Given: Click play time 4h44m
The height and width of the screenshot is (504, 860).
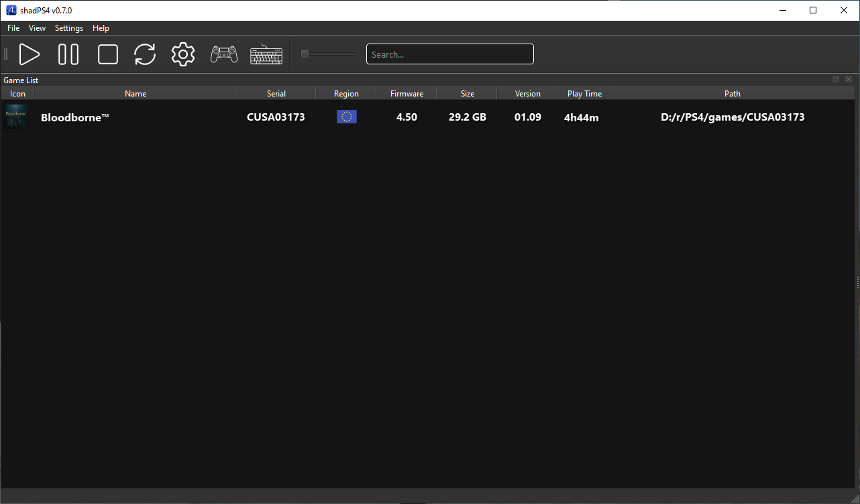Looking at the screenshot, I should coord(582,117).
